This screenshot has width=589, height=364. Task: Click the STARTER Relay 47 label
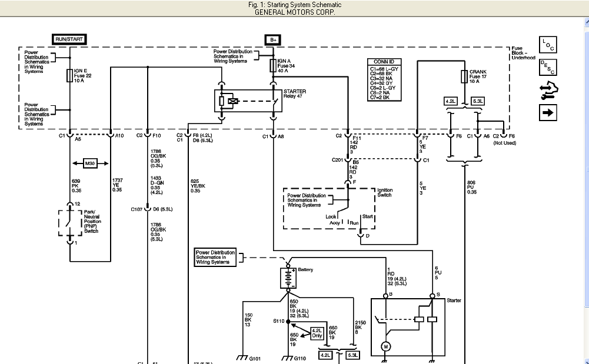(x=295, y=94)
